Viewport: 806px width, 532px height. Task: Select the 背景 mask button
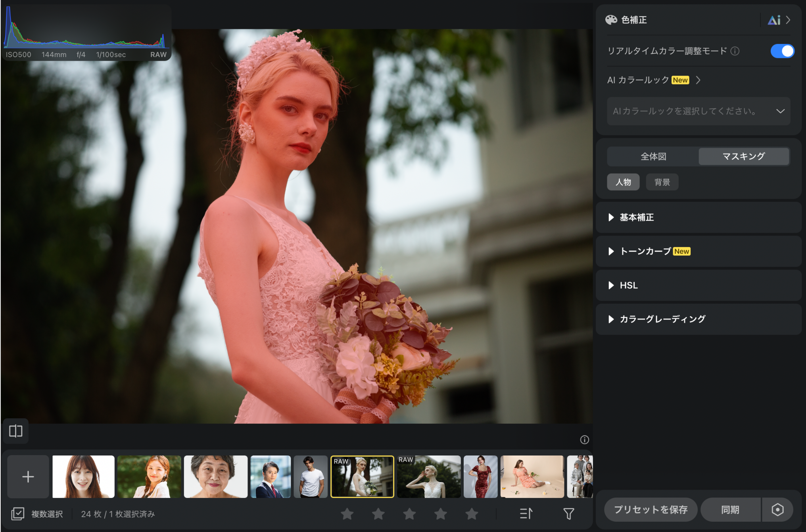click(x=662, y=182)
